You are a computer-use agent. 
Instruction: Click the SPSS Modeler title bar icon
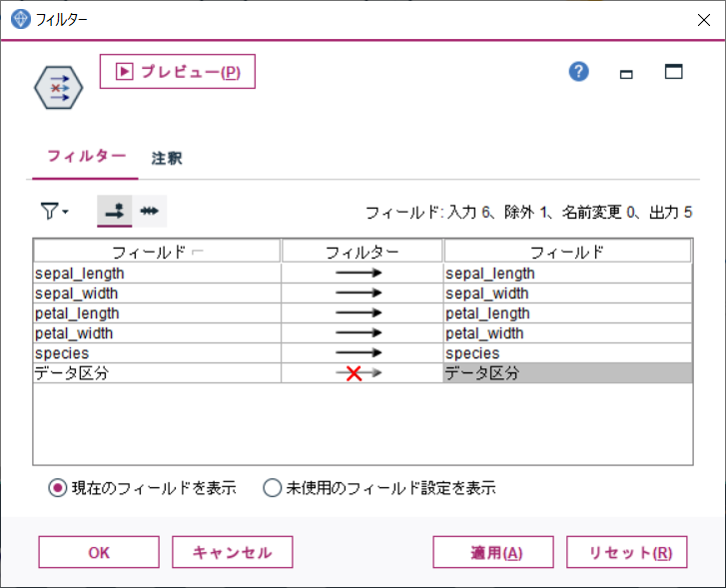pyautogui.click(x=20, y=19)
